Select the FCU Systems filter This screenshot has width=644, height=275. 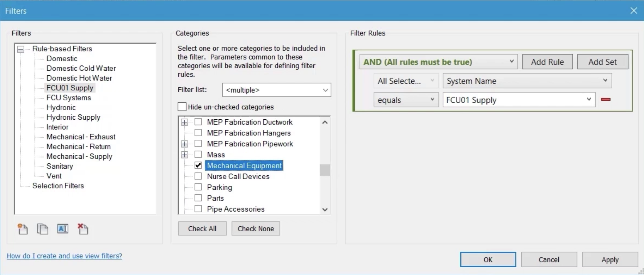point(68,98)
